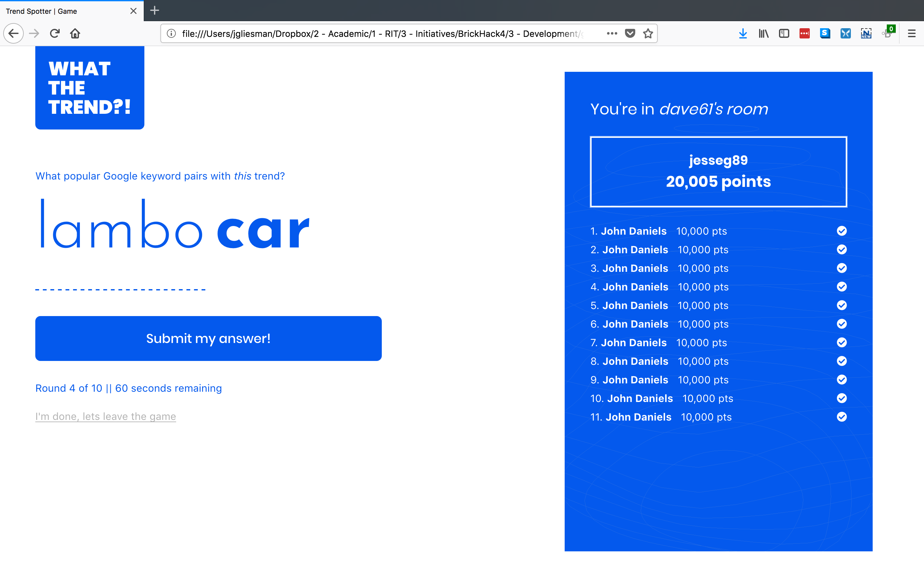Show site information icon in address bar
The image size is (924, 577).
pyautogui.click(x=171, y=34)
